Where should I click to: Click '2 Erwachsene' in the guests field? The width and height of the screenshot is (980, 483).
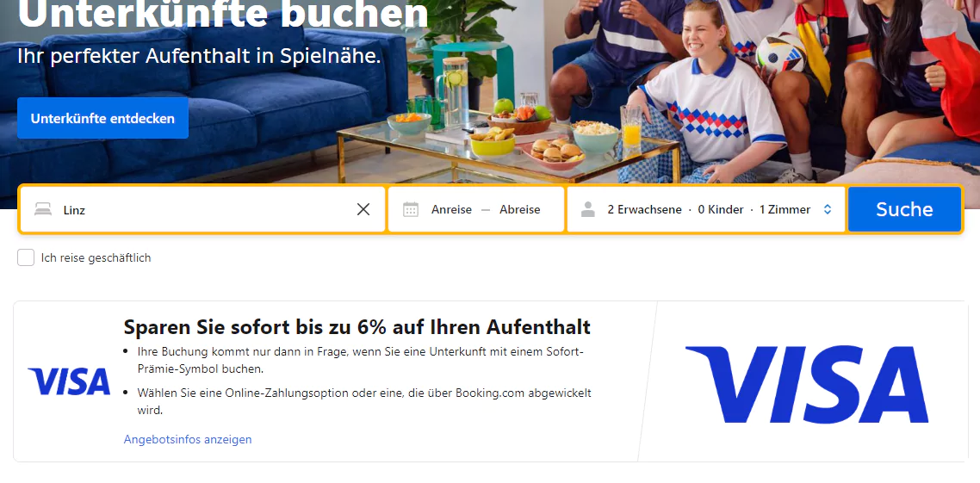point(644,209)
